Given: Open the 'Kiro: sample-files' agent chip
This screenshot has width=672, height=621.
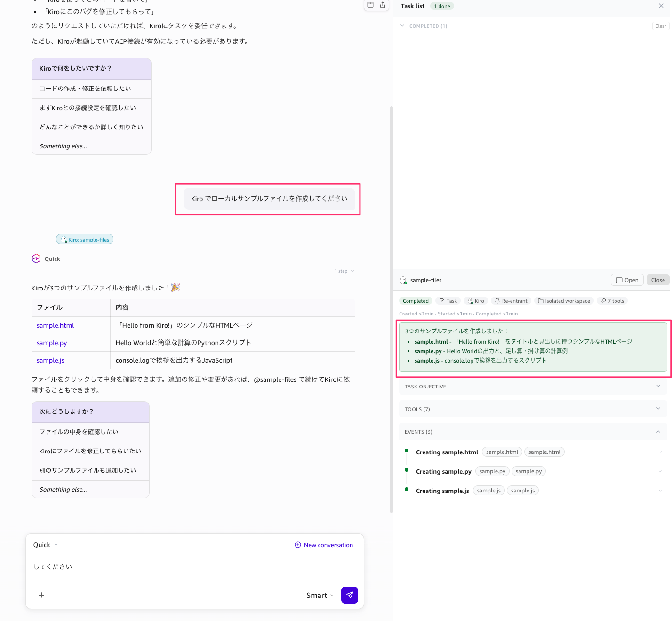Looking at the screenshot, I should point(85,240).
